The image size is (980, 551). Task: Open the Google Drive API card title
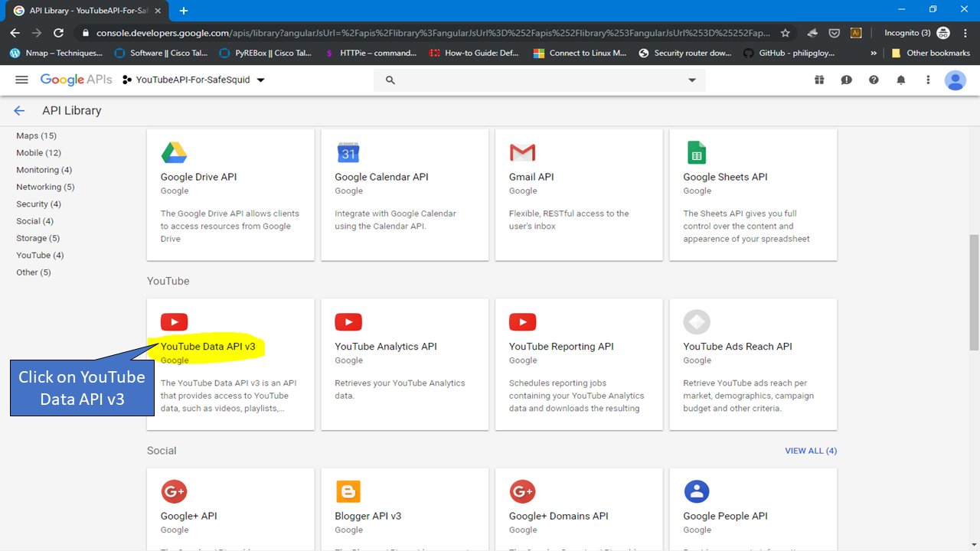click(198, 177)
